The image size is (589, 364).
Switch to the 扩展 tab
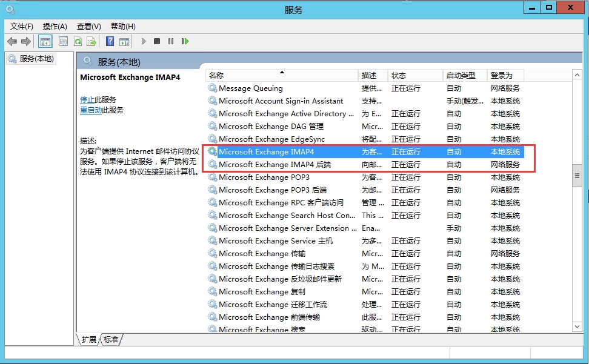(89, 340)
